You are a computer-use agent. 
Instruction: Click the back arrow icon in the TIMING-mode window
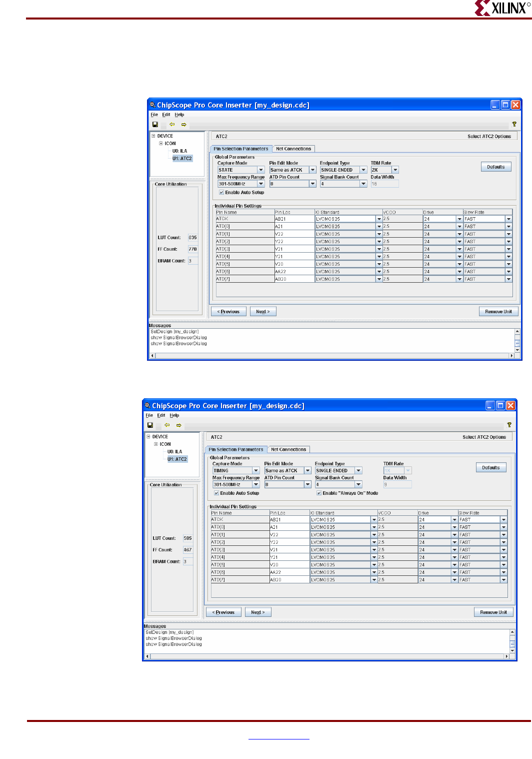[167, 425]
